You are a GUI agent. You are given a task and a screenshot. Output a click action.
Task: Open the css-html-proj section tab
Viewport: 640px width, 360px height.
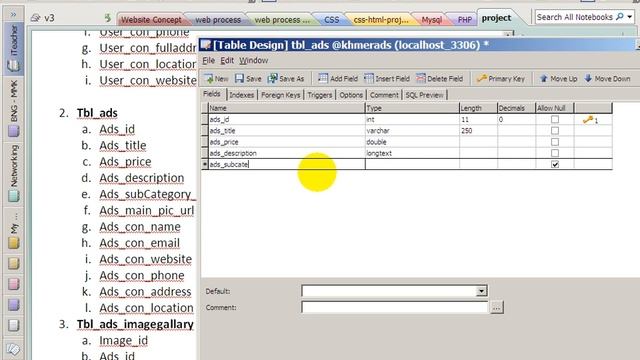[x=380, y=20]
